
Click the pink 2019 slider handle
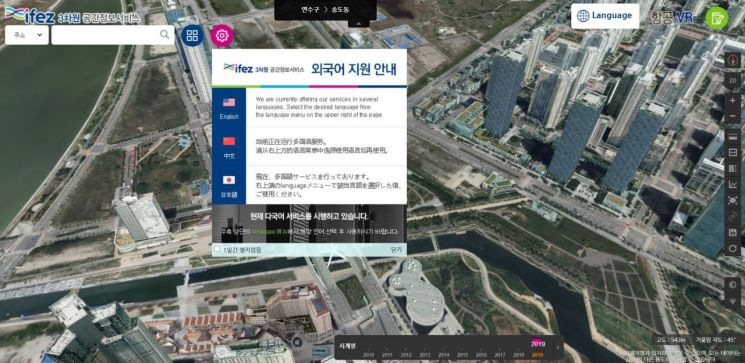tap(538, 344)
